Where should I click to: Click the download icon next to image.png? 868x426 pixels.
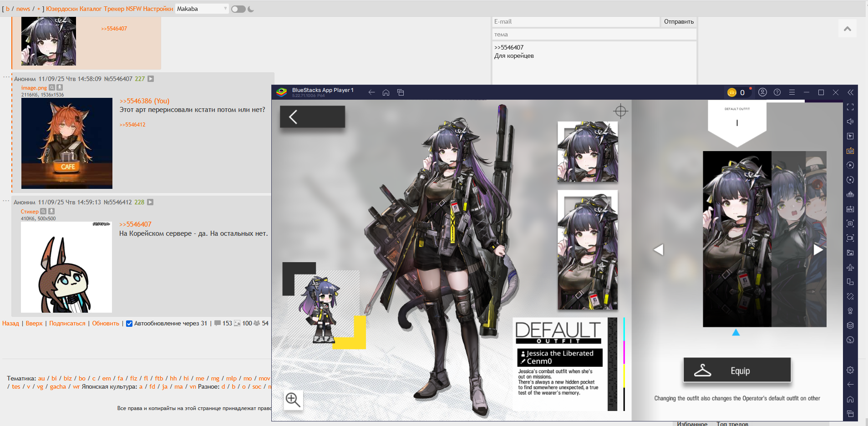coord(60,87)
